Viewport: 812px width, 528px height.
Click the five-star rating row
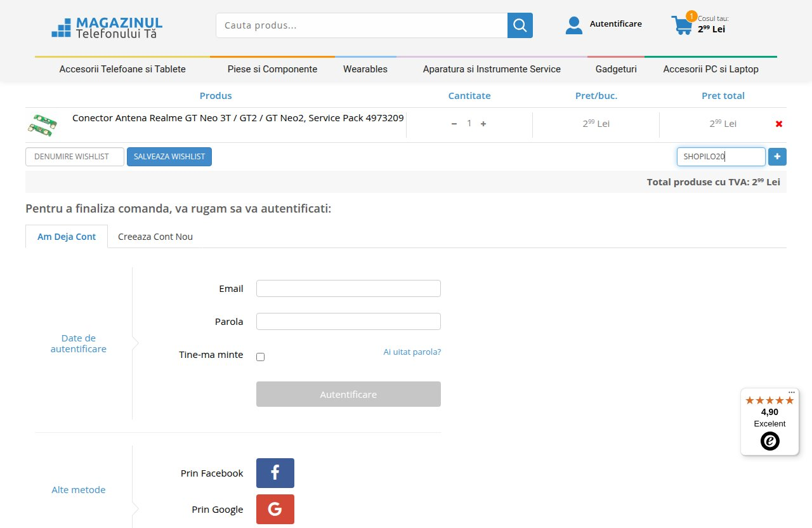coord(769,400)
